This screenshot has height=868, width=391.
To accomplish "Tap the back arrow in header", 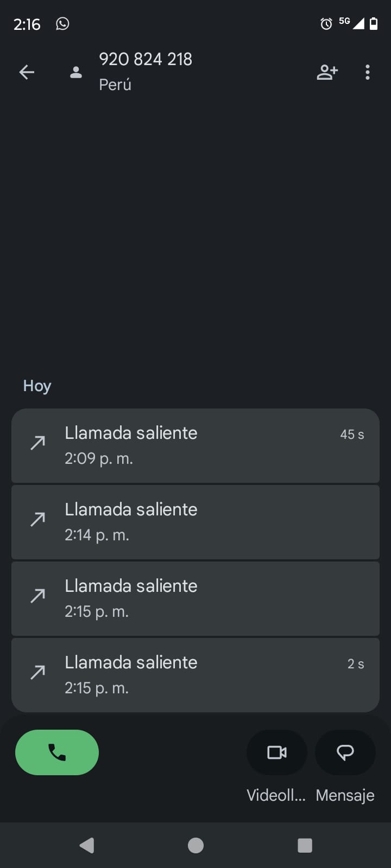I will [x=27, y=72].
